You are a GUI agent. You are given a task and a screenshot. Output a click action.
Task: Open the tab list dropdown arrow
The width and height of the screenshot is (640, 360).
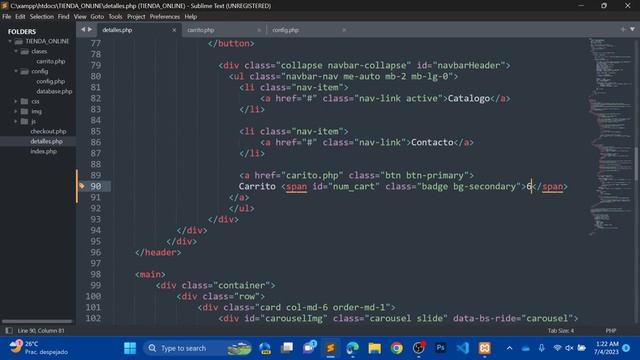[632, 29]
